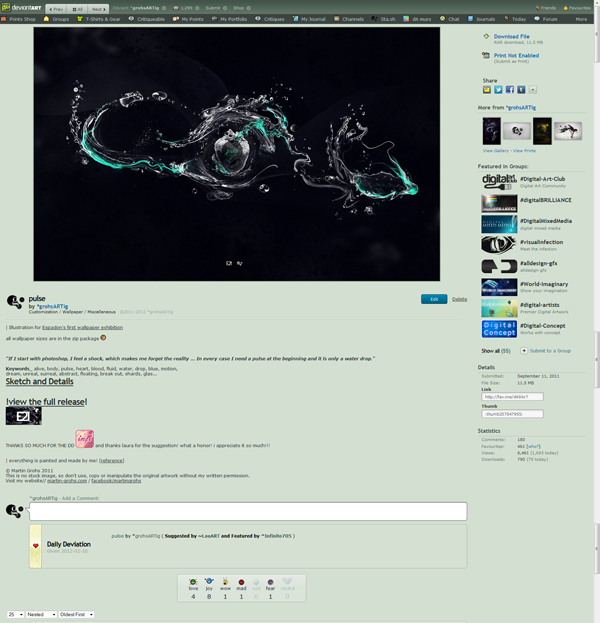
Task: Open the Submit dropdown menu
Action: (216, 8)
